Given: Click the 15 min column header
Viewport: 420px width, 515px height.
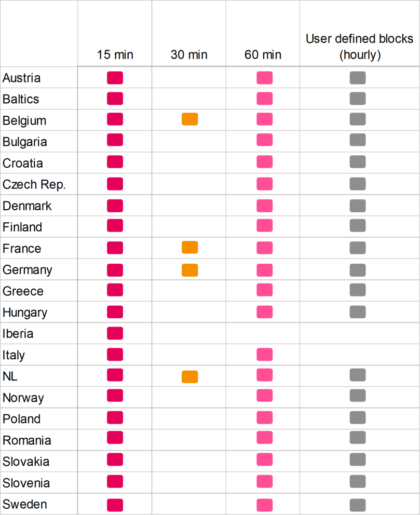Looking at the screenshot, I should tap(115, 55).
